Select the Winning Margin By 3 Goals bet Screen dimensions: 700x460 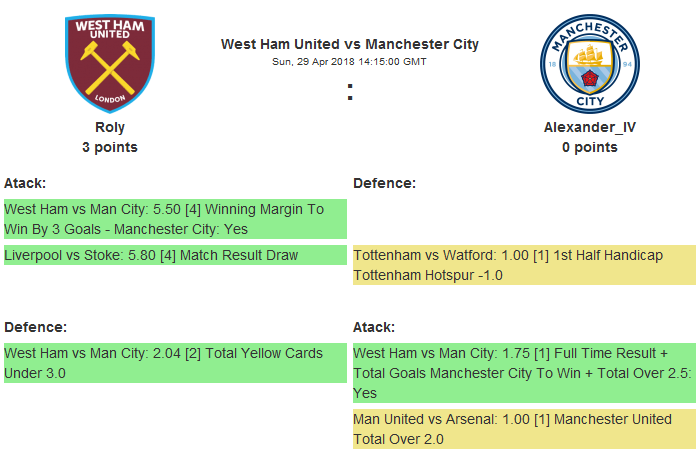pyautogui.click(x=175, y=219)
